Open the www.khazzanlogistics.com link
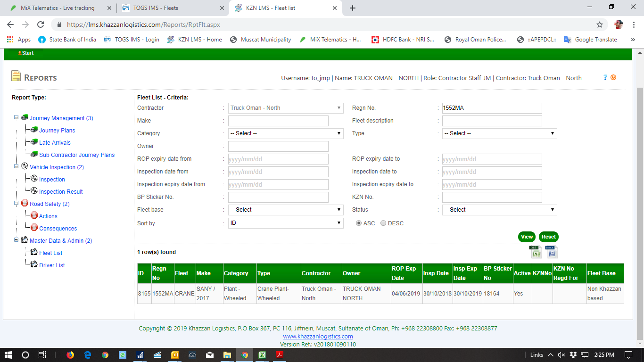The height and width of the screenshot is (362, 644). [318, 337]
